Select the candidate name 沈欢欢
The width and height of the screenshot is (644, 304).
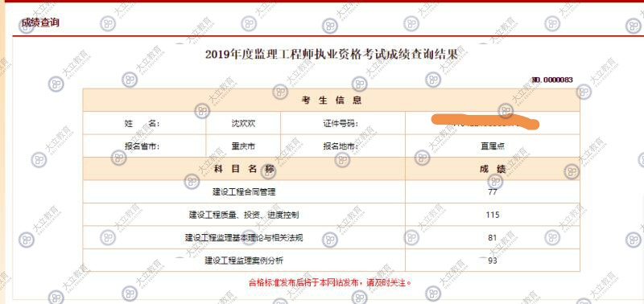(x=243, y=123)
